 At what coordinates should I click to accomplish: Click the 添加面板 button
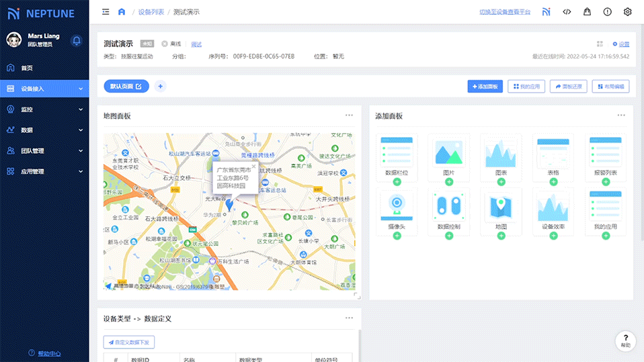(485, 87)
